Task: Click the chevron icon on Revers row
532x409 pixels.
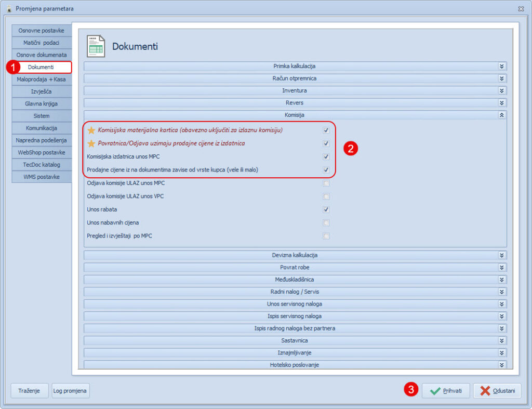Action: point(501,103)
